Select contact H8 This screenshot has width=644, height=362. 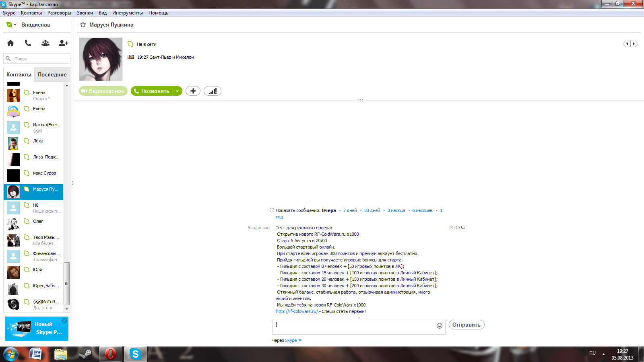point(33,208)
